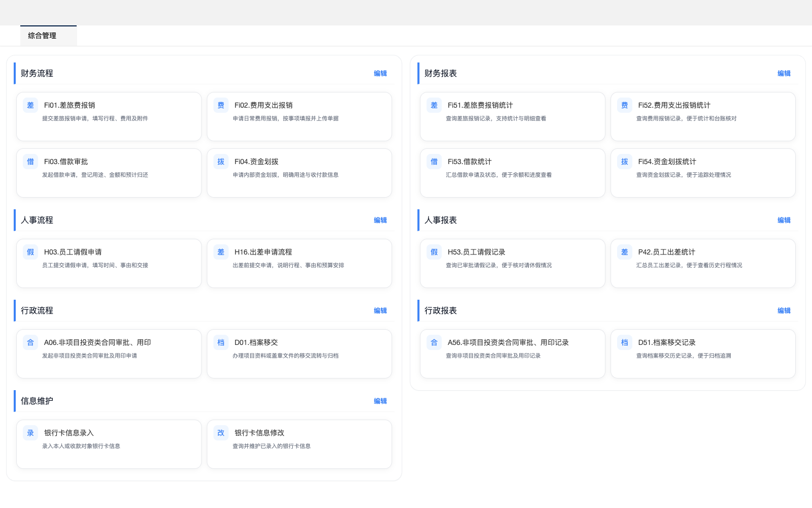Click the 假 icon of H03 员工请假申请
The height and width of the screenshot is (508, 812).
pos(30,252)
